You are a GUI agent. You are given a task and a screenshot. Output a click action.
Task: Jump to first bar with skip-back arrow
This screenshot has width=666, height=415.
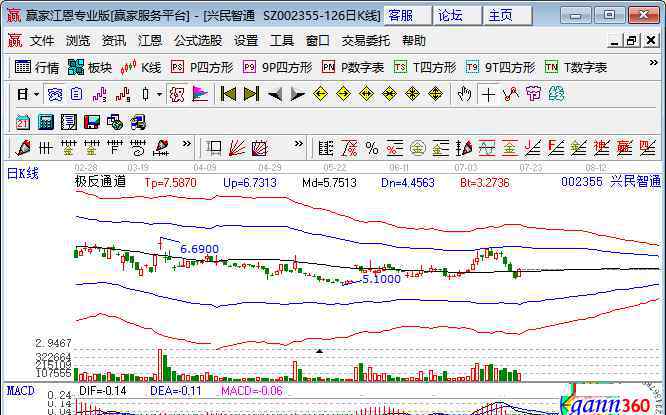click(x=228, y=94)
